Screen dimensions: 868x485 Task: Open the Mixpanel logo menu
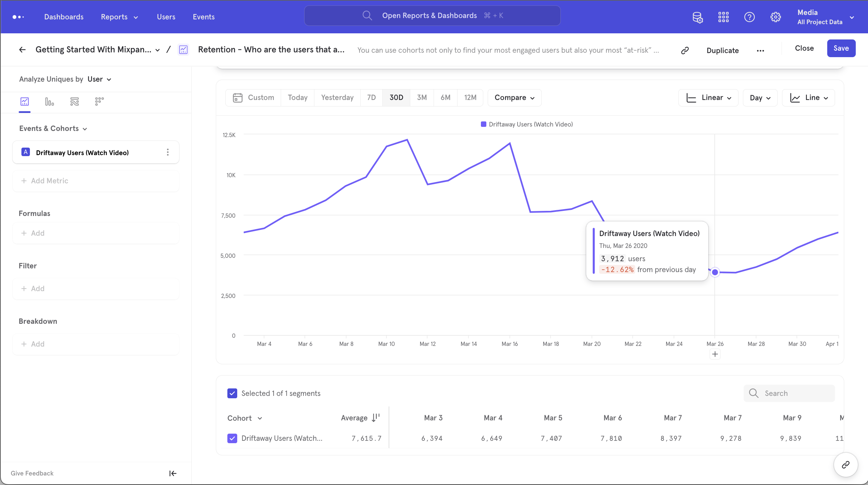point(18,17)
